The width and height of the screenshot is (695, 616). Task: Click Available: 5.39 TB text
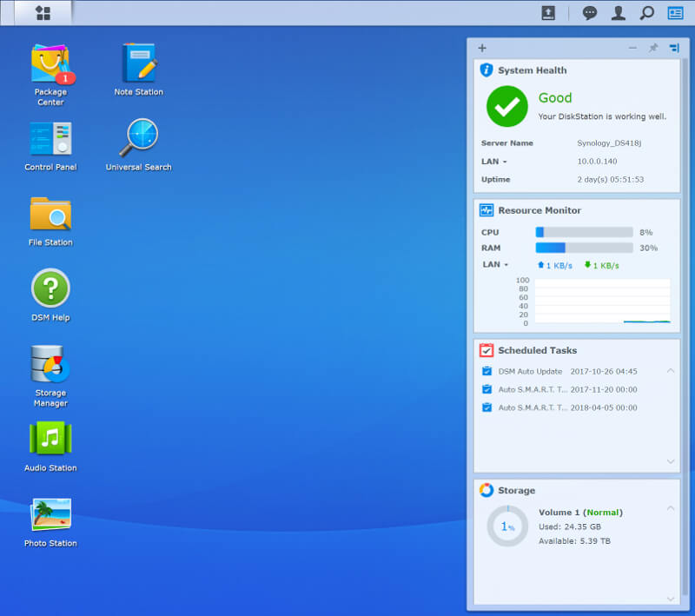point(574,541)
